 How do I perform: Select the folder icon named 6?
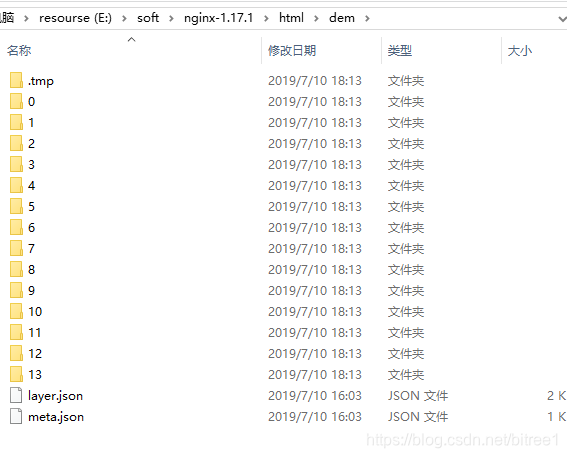pyautogui.click(x=16, y=227)
